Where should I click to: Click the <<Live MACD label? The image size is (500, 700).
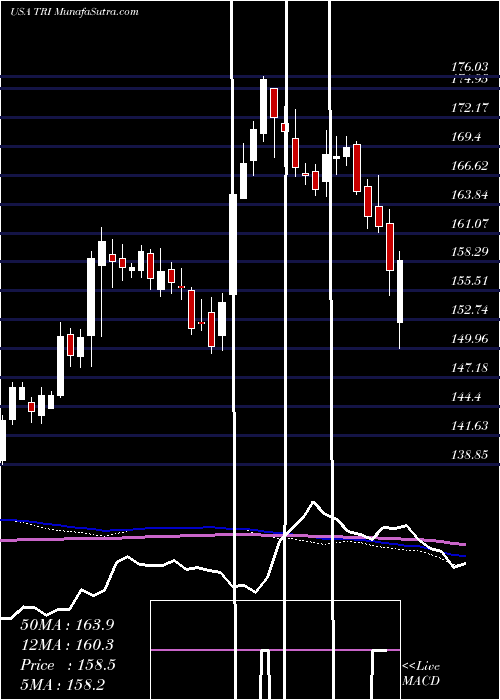pos(421,673)
